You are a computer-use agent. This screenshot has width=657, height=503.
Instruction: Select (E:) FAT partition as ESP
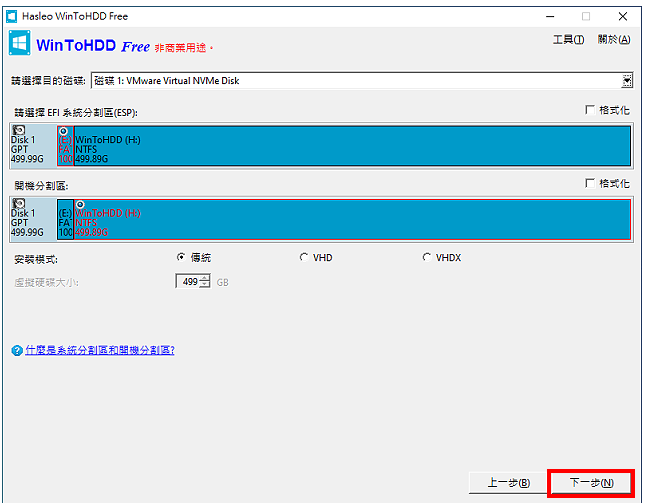(x=65, y=145)
